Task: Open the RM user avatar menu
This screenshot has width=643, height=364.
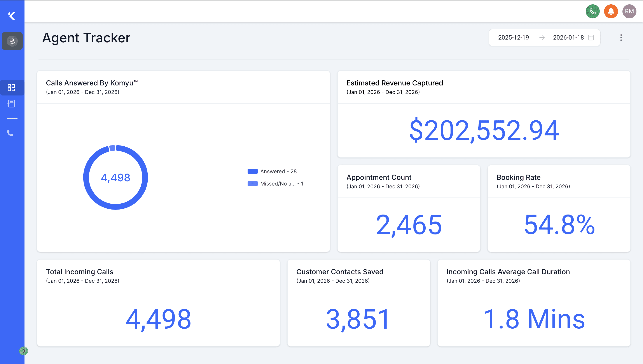Action: click(x=629, y=12)
